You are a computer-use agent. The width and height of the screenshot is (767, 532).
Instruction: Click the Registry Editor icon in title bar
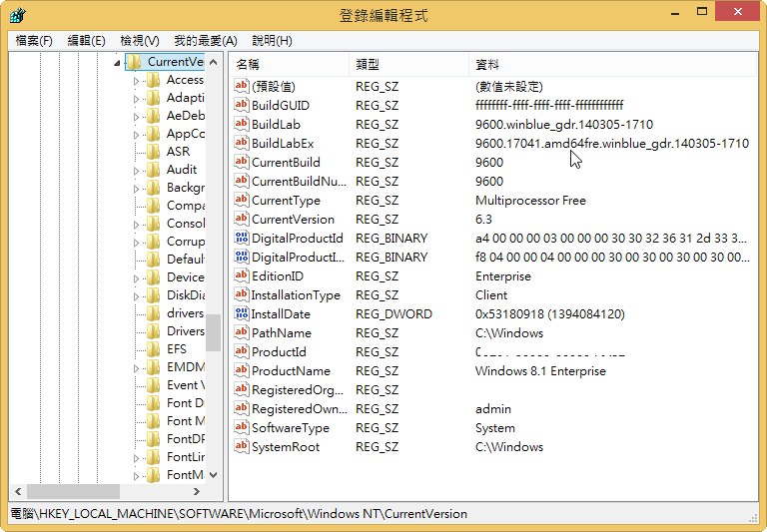pyautogui.click(x=17, y=15)
